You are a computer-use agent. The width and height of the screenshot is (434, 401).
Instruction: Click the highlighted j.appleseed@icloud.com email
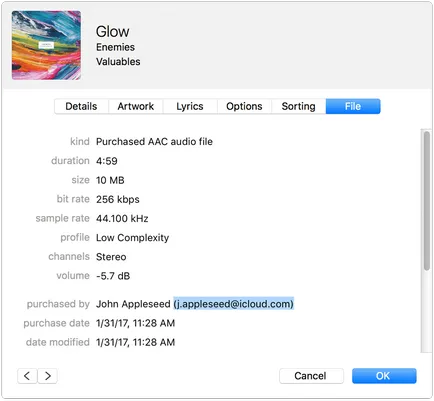233,304
